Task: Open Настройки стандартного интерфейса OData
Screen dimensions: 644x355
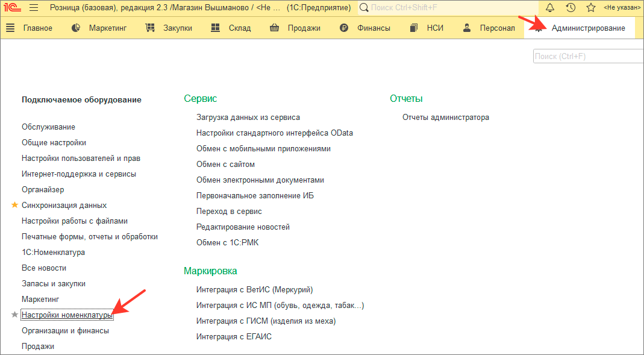Action: pos(275,133)
